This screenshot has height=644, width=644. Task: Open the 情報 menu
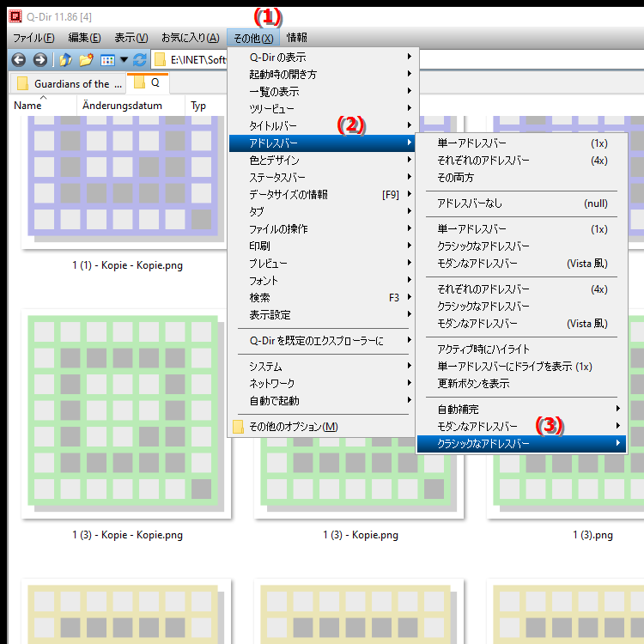click(x=296, y=38)
